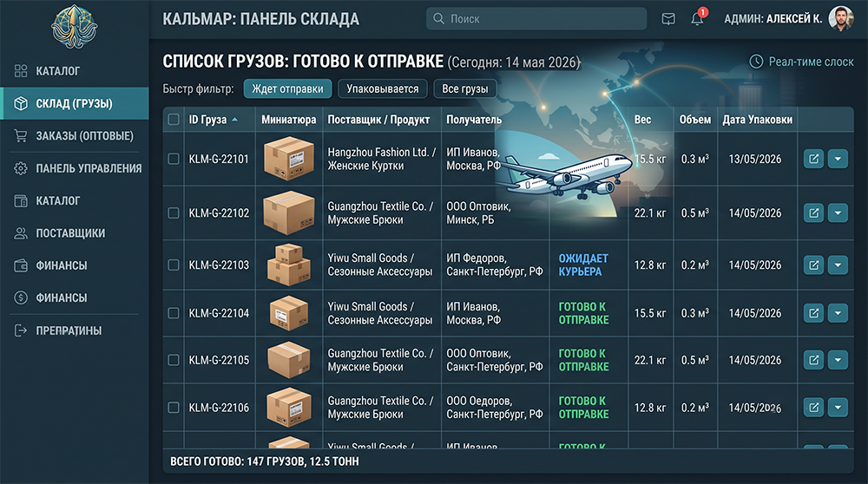Open СКЛАД (ГРУЗЫ) section
Viewport: 868px width, 484px height.
point(74,103)
